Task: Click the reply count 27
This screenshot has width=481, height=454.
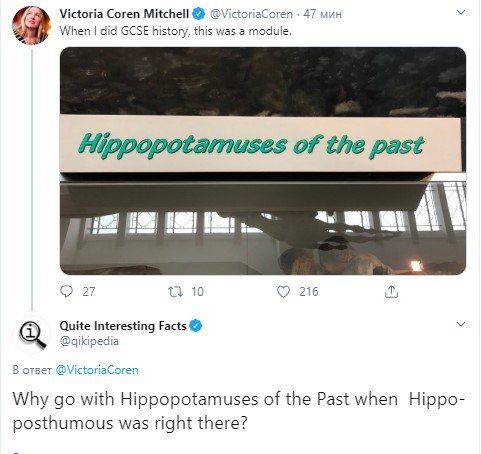Action: tap(89, 292)
